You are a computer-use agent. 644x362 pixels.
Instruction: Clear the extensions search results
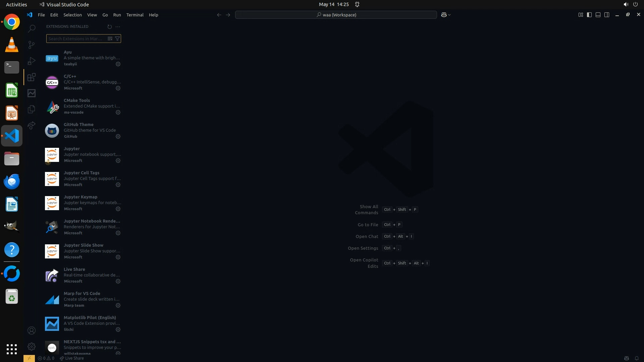[x=110, y=39]
